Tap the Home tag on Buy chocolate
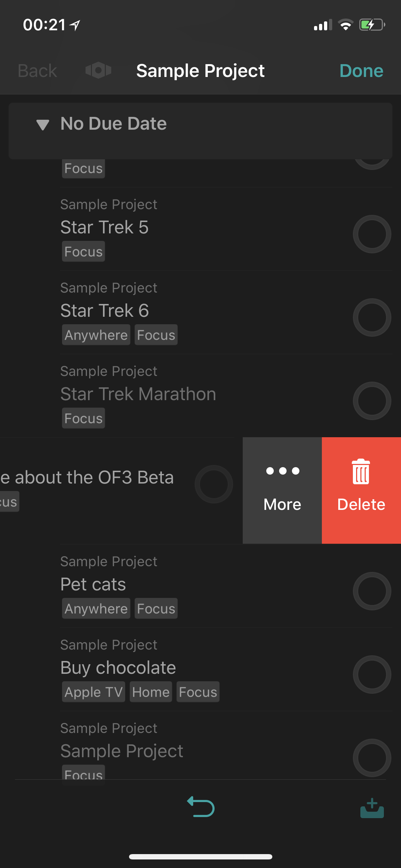Viewport: 401px width, 868px height. pos(151,692)
